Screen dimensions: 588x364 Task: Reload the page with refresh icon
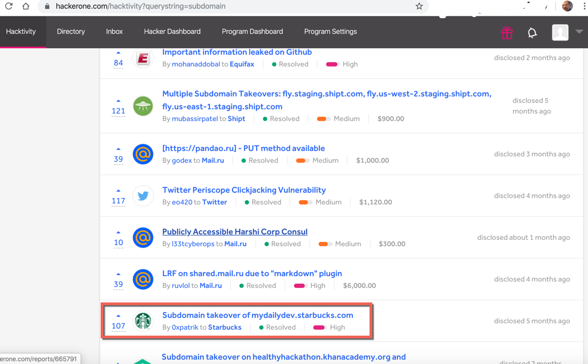coord(9,6)
